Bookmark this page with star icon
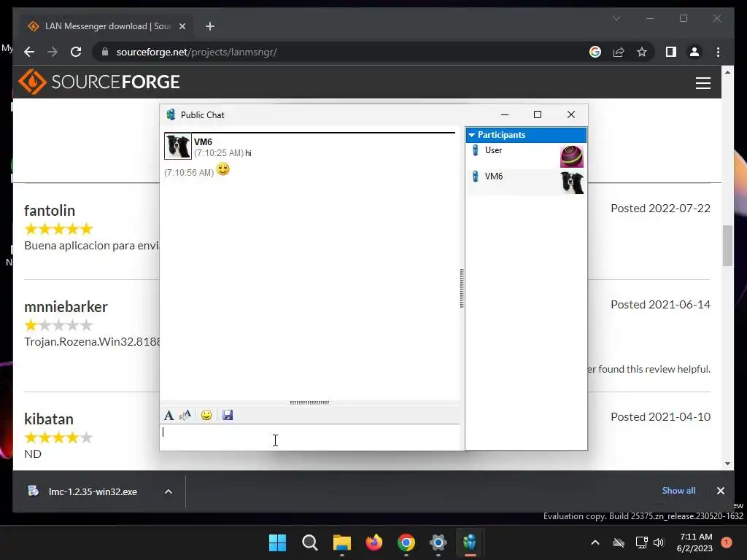The height and width of the screenshot is (560, 747). click(642, 52)
